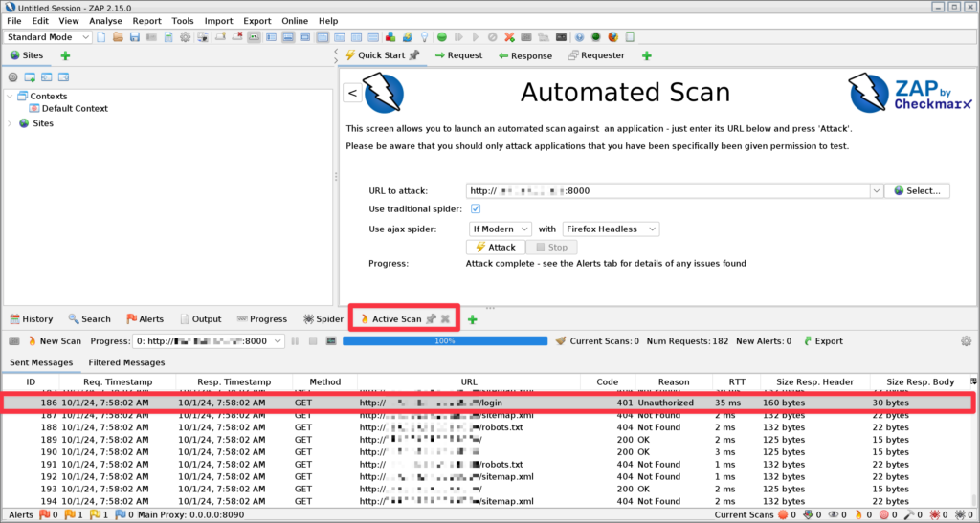Click the URL to attack input field

tap(667, 191)
